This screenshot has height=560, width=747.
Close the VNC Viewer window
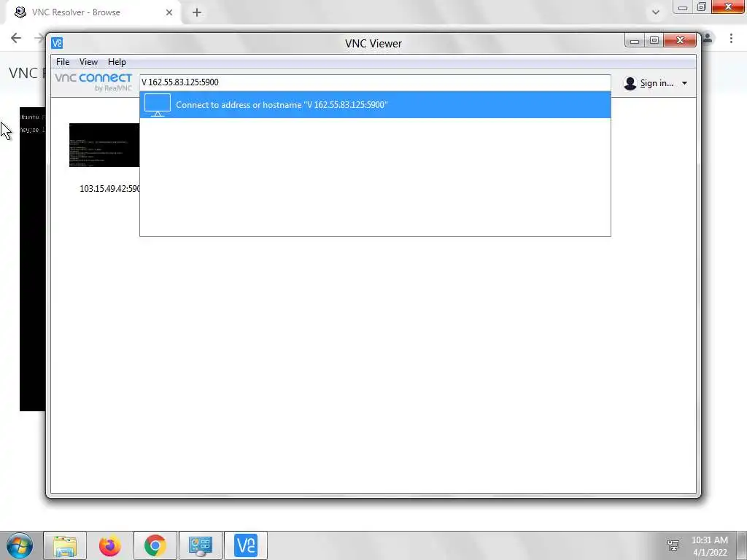(x=681, y=41)
